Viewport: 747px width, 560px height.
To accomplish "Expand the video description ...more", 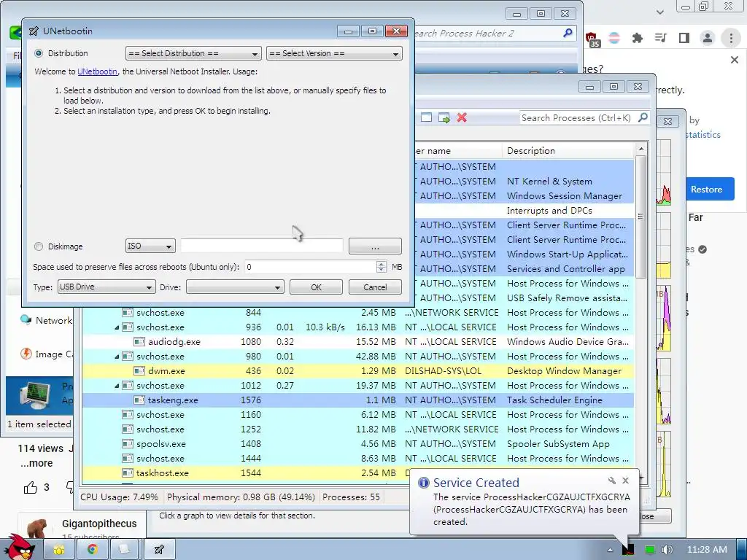I will 36,463.
